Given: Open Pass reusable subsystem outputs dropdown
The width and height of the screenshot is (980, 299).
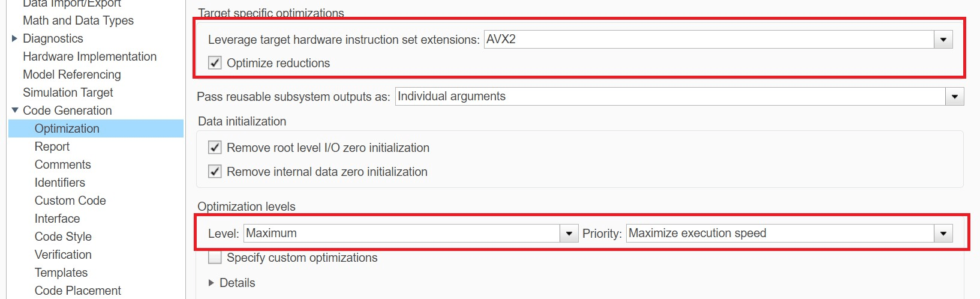Looking at the screenshot, I should [954, 97].
